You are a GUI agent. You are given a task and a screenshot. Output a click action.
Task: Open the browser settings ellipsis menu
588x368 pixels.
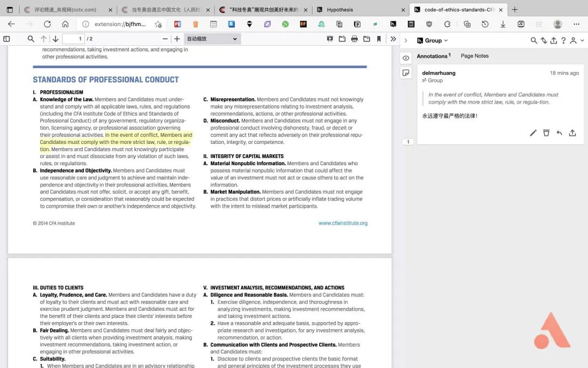tap(577, 24)
